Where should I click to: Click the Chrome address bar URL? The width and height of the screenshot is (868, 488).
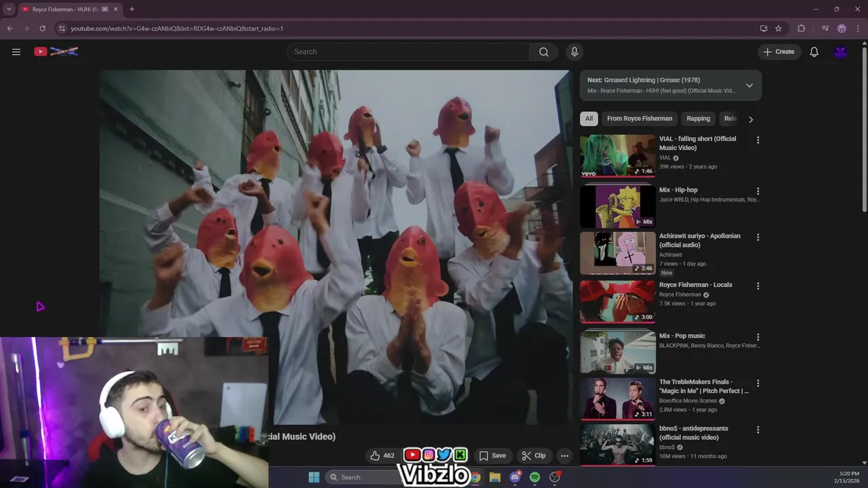point(177,28)
